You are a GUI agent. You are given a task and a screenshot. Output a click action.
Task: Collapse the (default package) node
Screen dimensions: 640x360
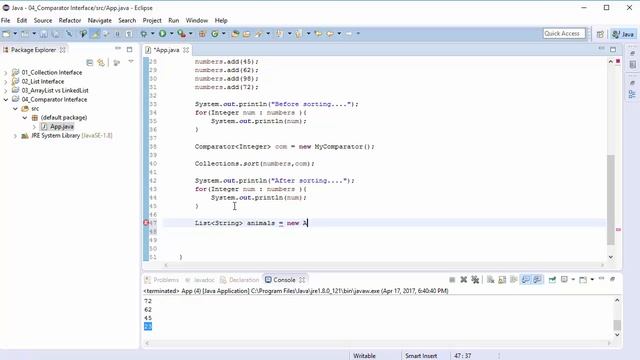(24, 118)
